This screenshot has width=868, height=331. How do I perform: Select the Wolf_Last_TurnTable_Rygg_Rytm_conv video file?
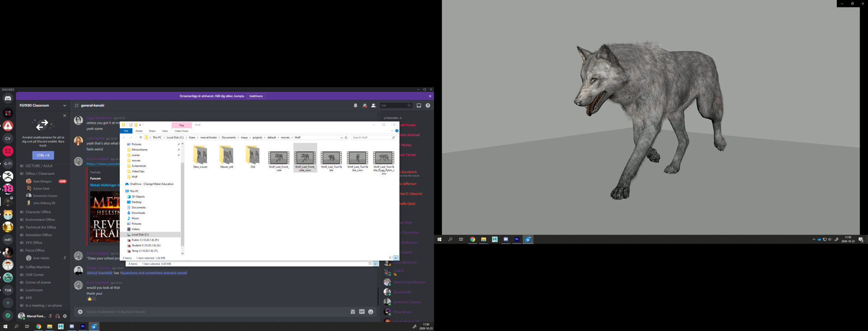click(x=384, y=163)
